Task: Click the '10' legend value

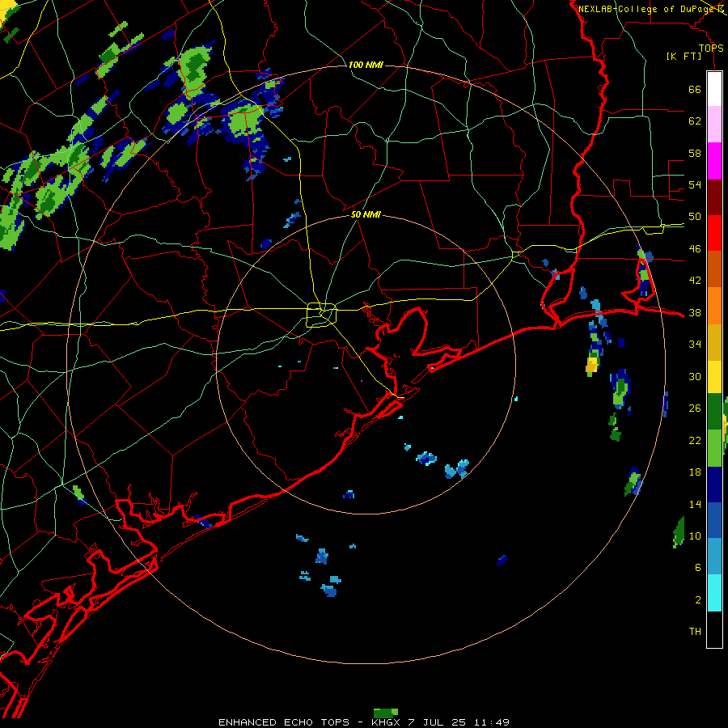Action: [695, 535]
